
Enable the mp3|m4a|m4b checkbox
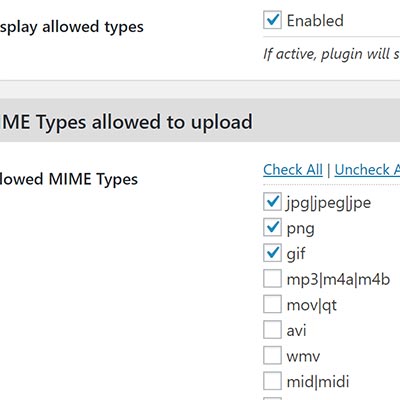[x=272, y=279]
